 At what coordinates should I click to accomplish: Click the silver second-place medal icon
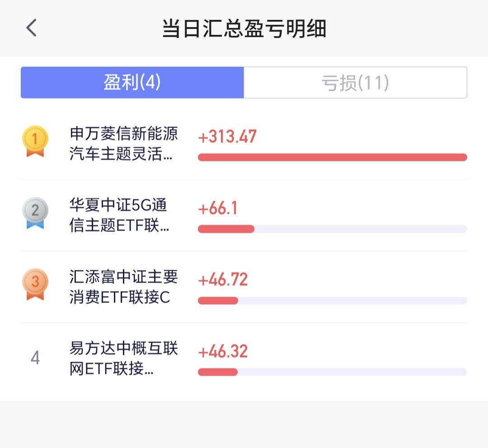(x=35, y=212)
